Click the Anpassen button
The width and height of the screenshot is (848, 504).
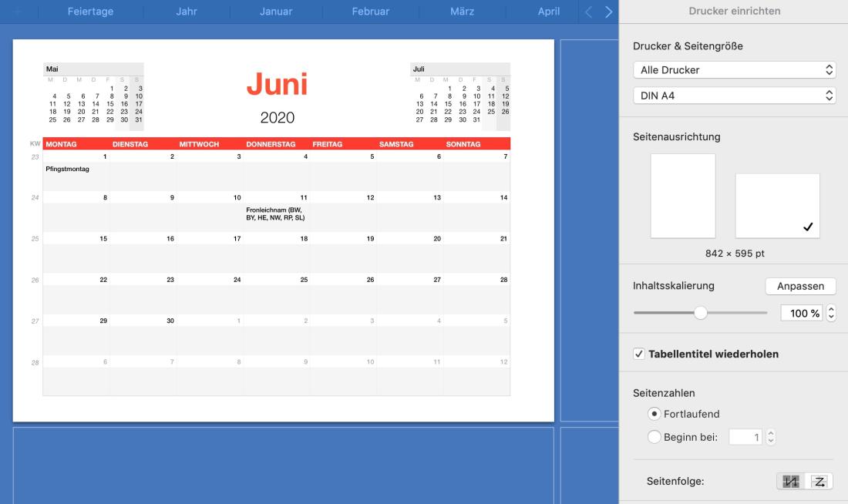tap(801, 285)
